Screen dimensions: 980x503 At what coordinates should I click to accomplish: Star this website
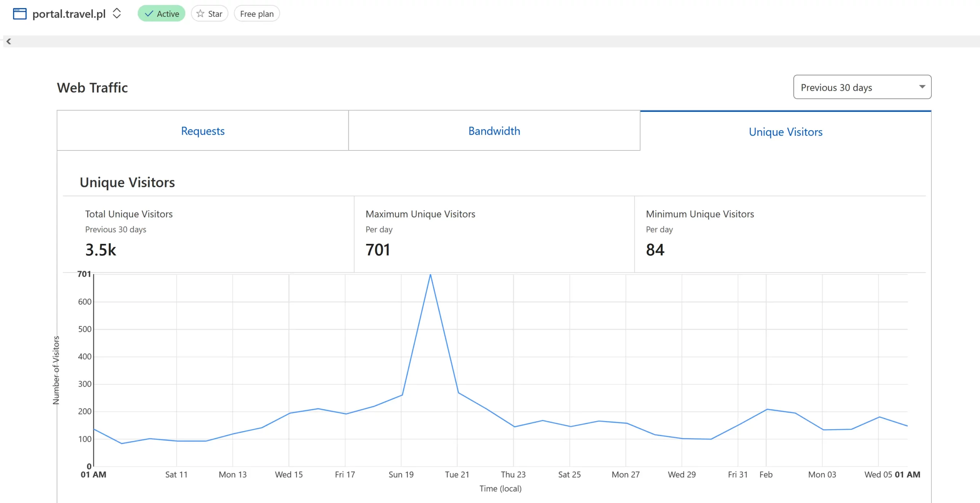pyautogui.click(x=209, y=14)
